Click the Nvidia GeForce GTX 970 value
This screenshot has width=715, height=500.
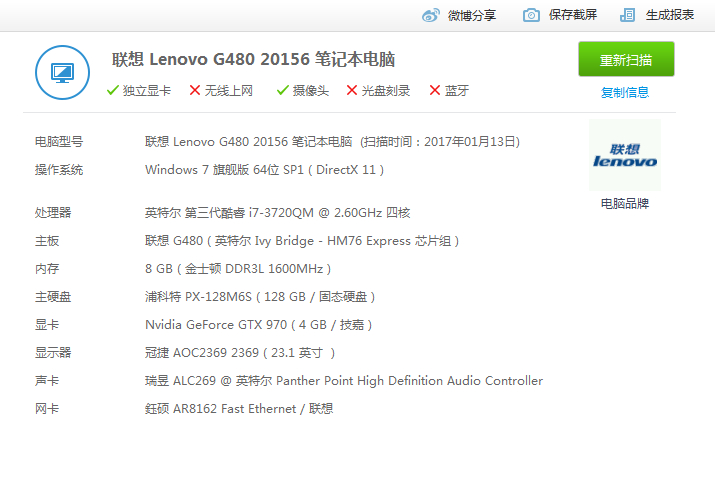point(259,325)
